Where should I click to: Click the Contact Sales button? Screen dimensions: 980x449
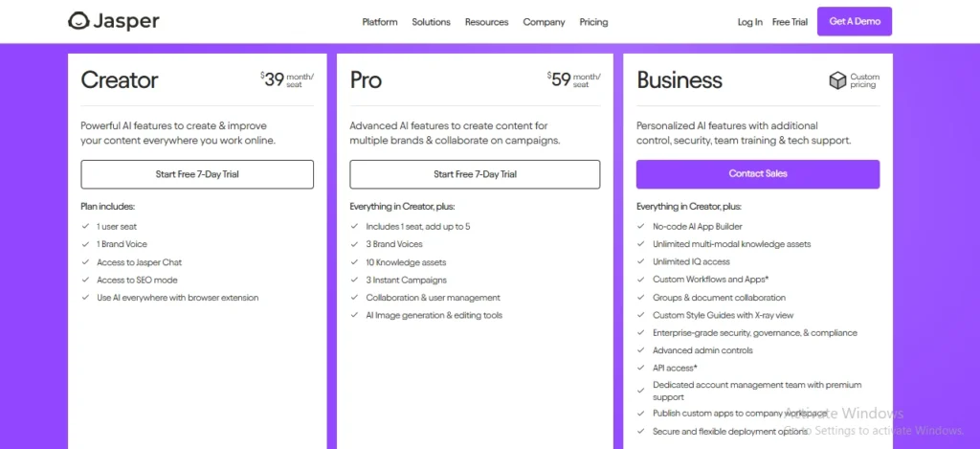click(x=758, y=174)
